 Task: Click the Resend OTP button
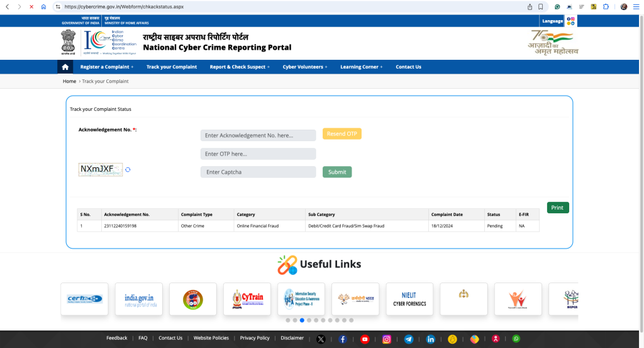tap(342, 134)
